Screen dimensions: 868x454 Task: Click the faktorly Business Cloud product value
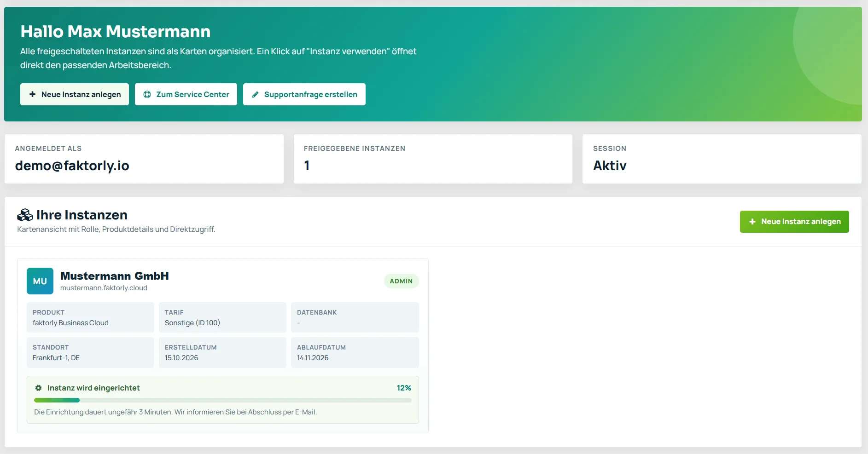(x=70, y=323)
